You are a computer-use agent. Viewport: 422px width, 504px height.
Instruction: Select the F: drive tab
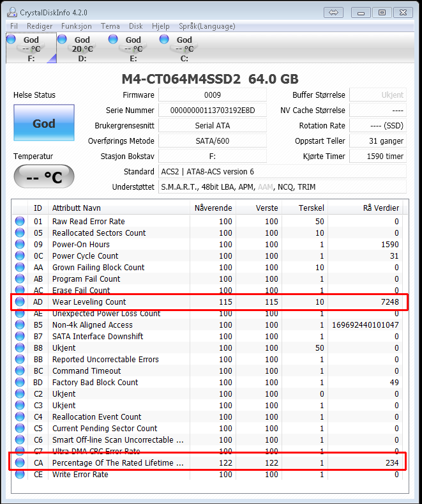tap(31, 48)
